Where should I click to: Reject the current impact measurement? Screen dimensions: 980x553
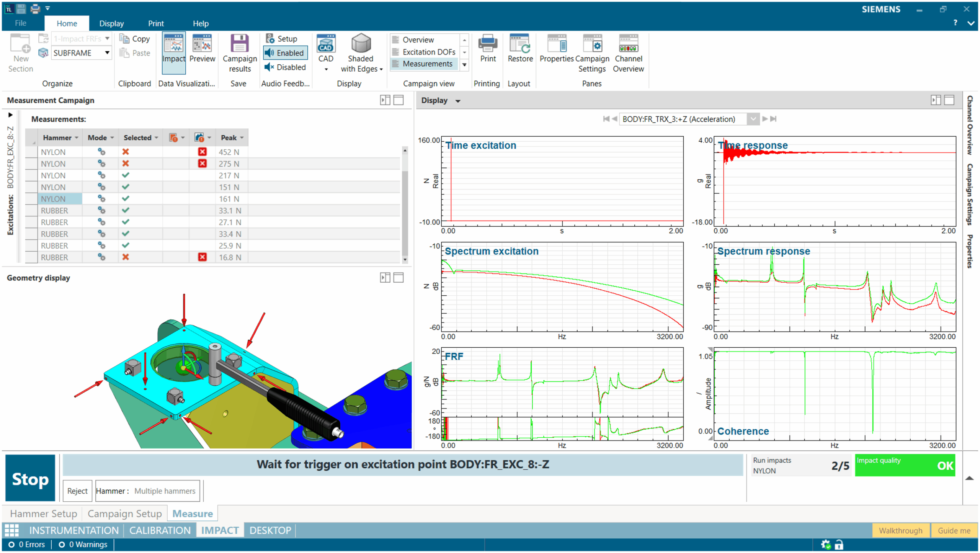[x=77, y=491]
